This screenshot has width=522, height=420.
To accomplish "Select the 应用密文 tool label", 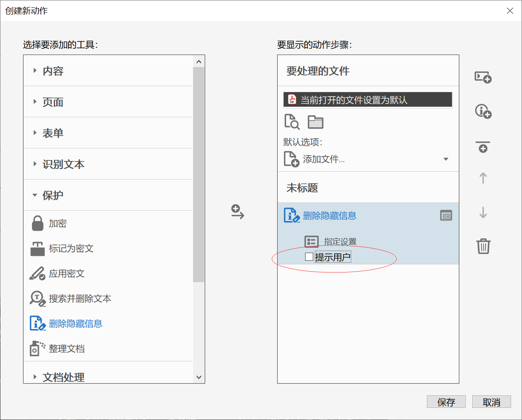I will [x=67, y=274].
